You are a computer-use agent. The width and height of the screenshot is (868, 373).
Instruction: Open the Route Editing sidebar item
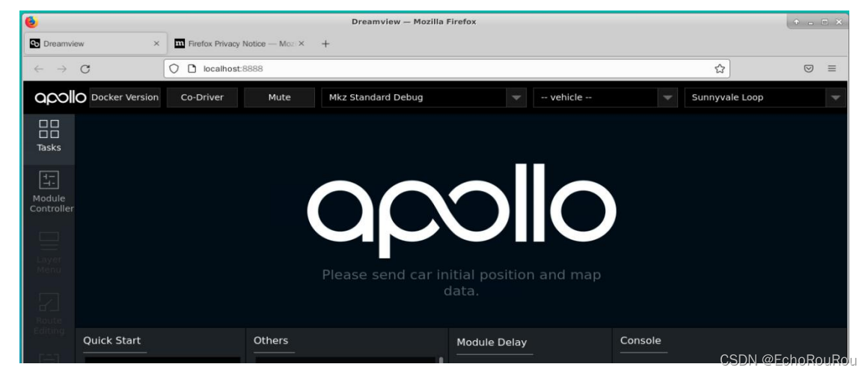click(x=49, y=313)
